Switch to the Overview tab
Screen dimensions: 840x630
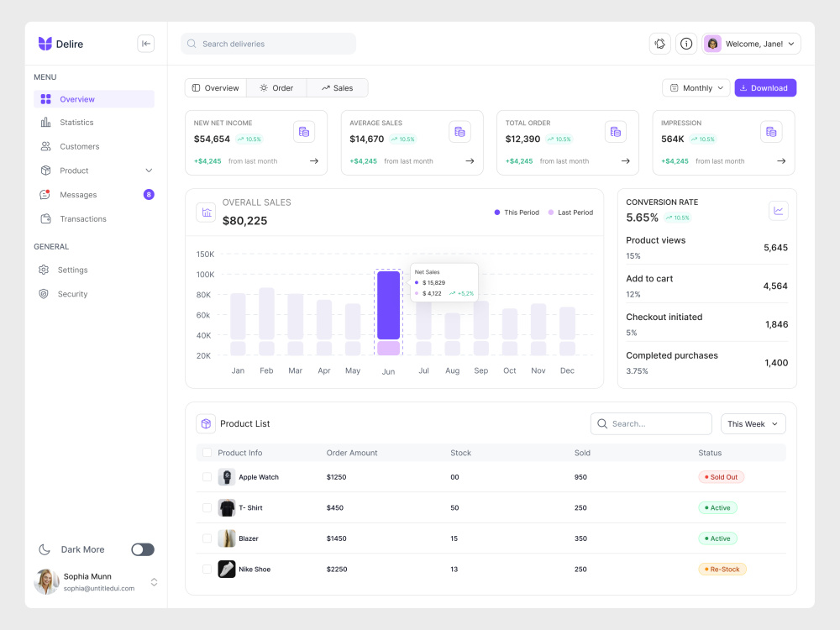pos(215,88)
